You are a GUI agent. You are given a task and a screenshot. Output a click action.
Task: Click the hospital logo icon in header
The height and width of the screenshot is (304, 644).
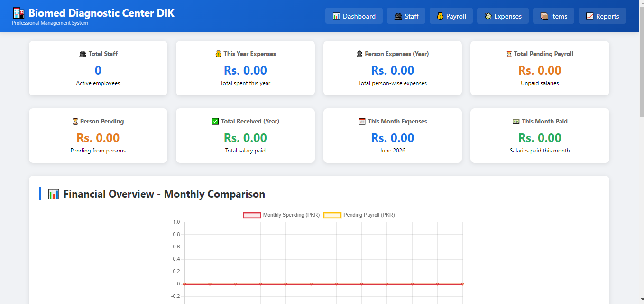tap(18, 13)
